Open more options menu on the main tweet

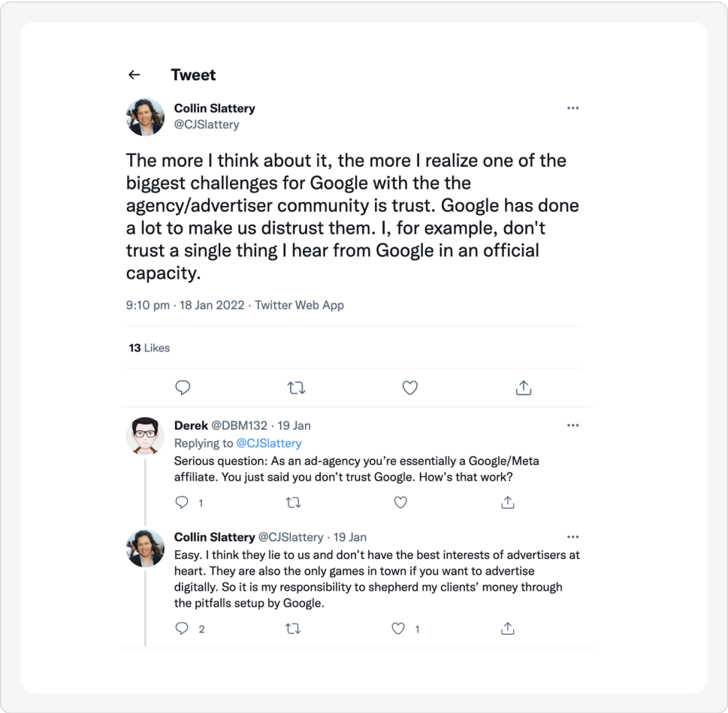pyautogui.click(x=573, y=107)
